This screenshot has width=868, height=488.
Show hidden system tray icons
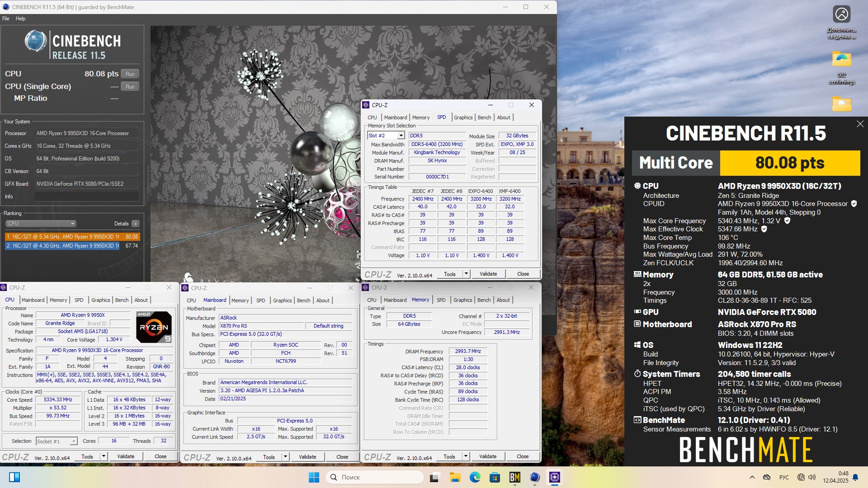click(752, 477)
